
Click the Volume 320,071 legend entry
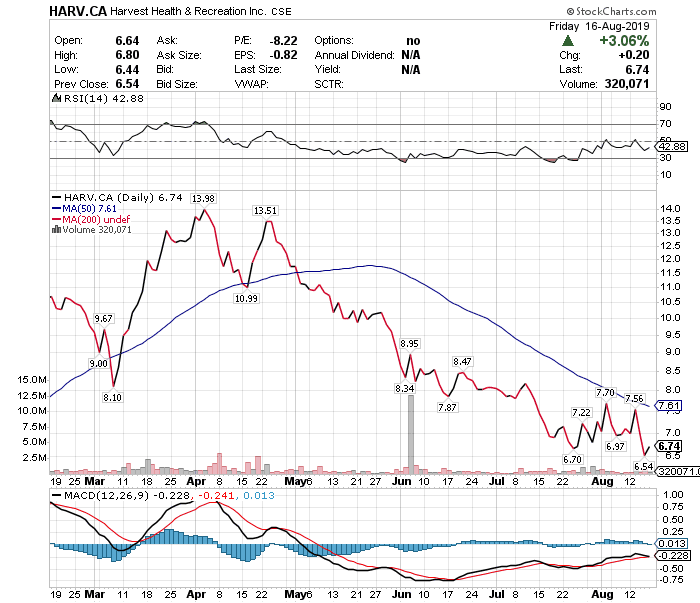pos(92,229)
